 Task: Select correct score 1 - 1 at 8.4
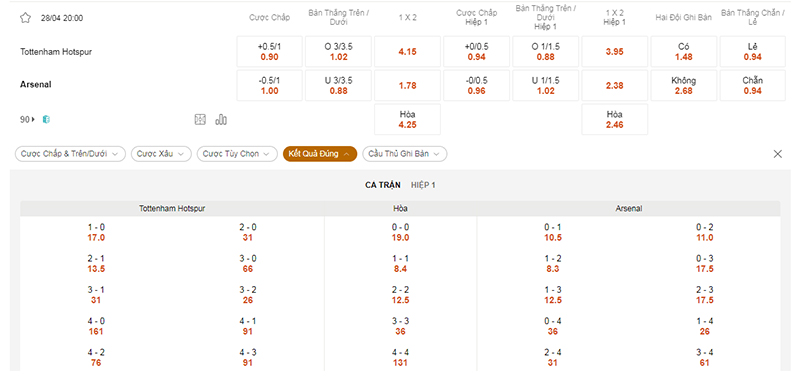pyautogui.click(x=401, y=264)
